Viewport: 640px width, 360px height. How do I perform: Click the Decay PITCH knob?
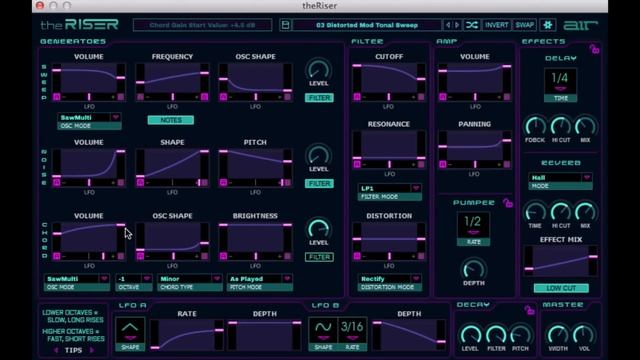pos(520,334)
